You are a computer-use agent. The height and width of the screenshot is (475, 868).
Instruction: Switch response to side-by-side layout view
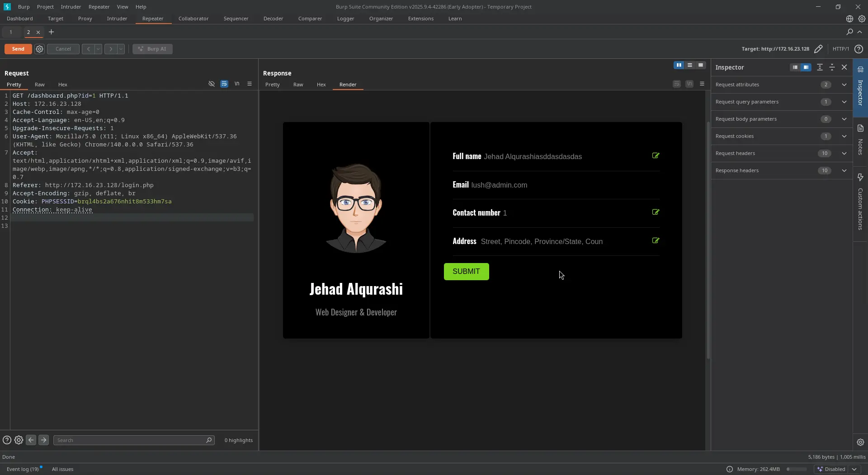click(679, 66)
